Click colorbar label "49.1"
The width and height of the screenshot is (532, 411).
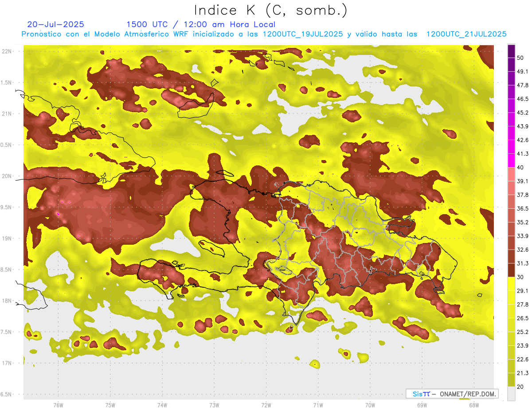[x=522, y=71]
